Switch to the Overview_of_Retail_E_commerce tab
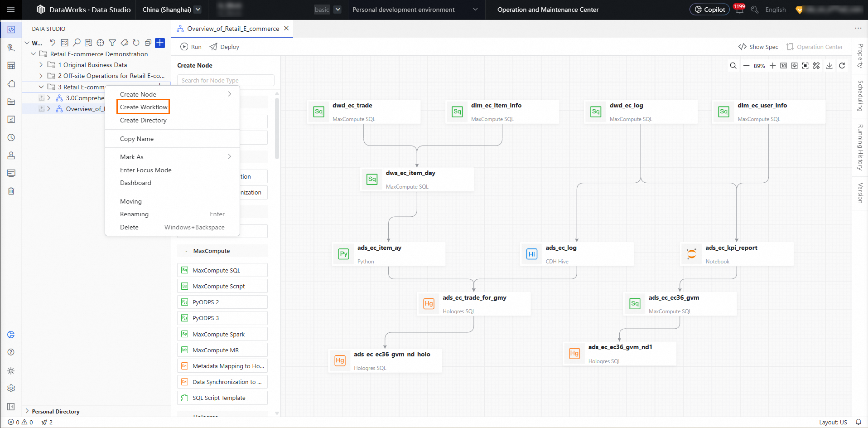868x428 pixels. (x=232, y=28)
